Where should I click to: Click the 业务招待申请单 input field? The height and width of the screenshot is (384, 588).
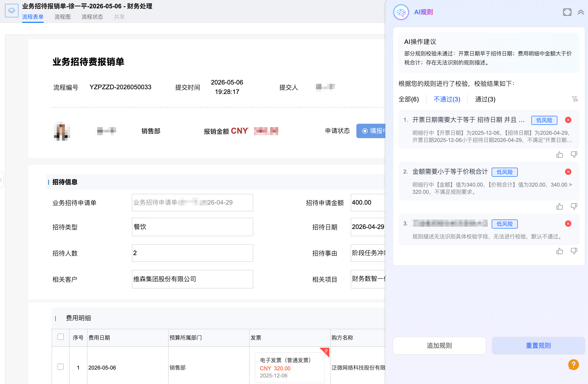click(x=192, y=203)
